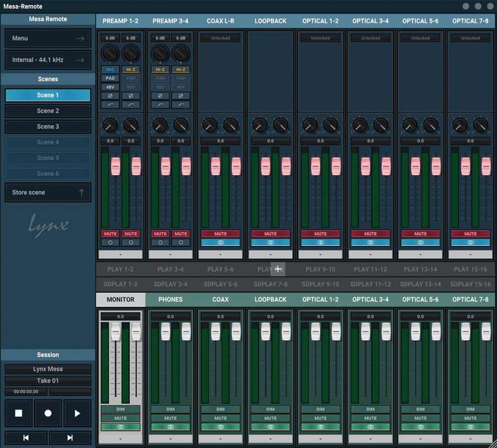
Task: Click the 00:00:00.00 timecode display
Action: pyautogui.click(x=26, y=391)
